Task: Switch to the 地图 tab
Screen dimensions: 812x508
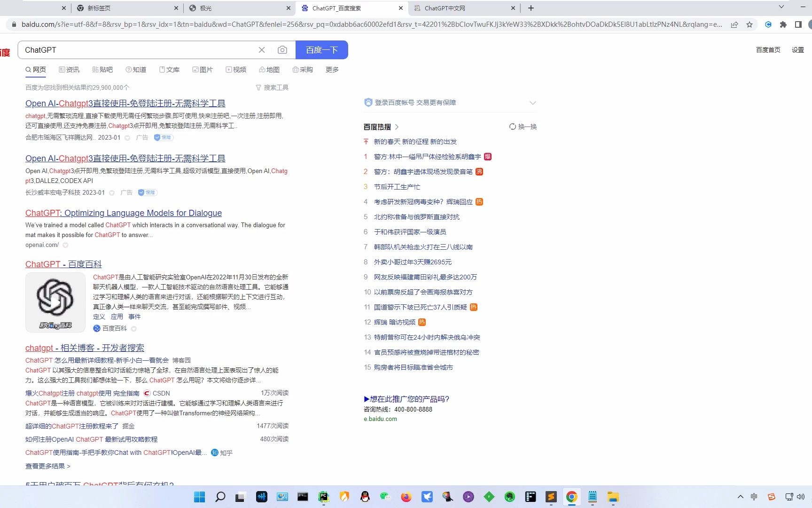Action: 269,70
